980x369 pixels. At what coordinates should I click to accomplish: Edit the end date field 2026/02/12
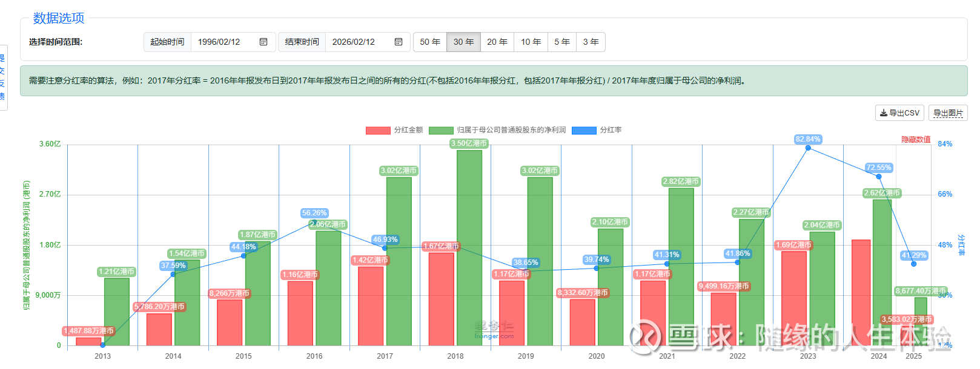[368, 42]
